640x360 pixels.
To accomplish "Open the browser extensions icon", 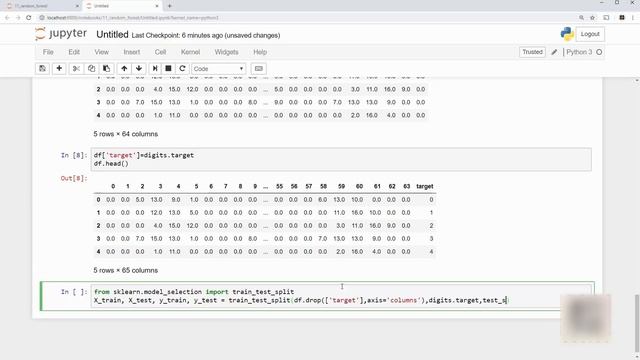I will (622, 18).
